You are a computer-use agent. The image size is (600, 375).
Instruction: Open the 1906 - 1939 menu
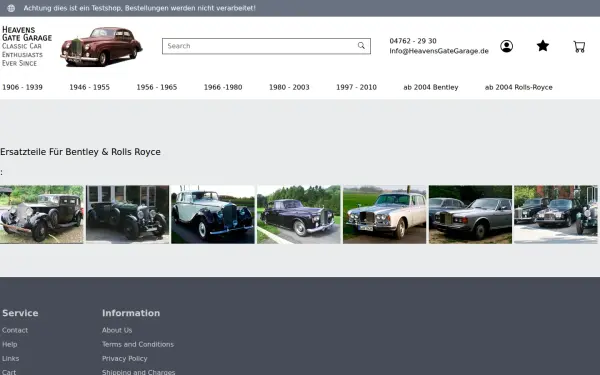click(23, 87)
